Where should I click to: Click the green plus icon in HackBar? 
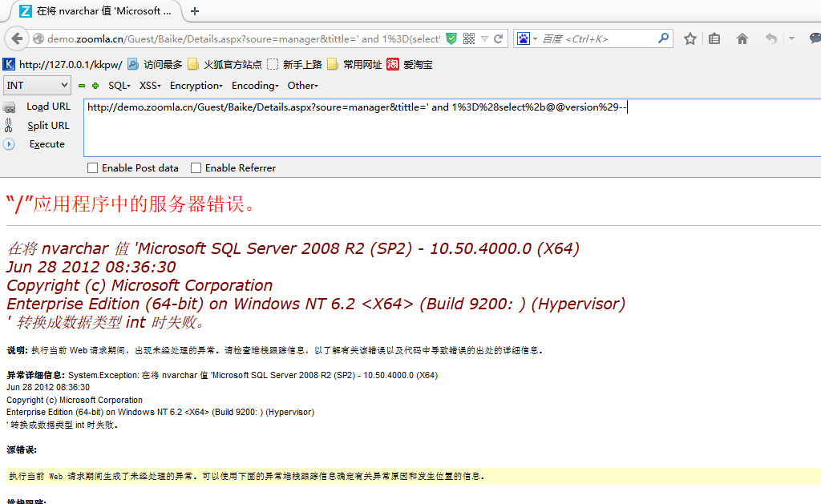click(95, 85)
